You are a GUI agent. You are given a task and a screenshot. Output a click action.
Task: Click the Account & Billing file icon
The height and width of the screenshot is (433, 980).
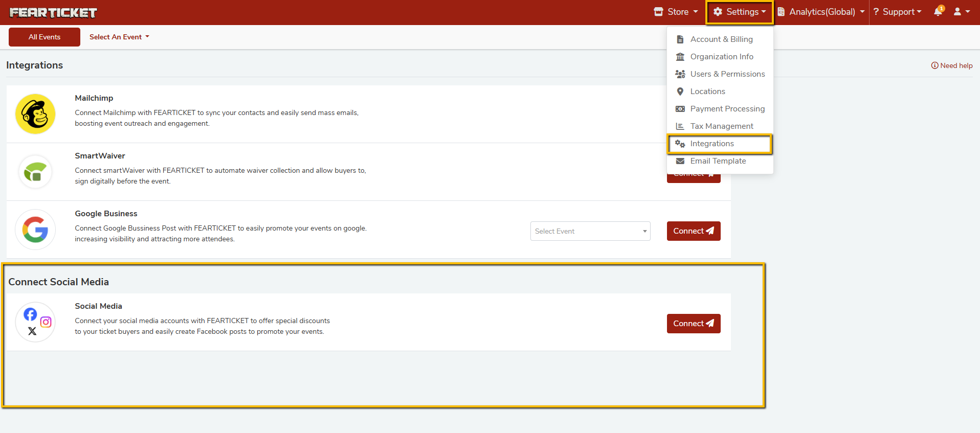coord(680,39)
